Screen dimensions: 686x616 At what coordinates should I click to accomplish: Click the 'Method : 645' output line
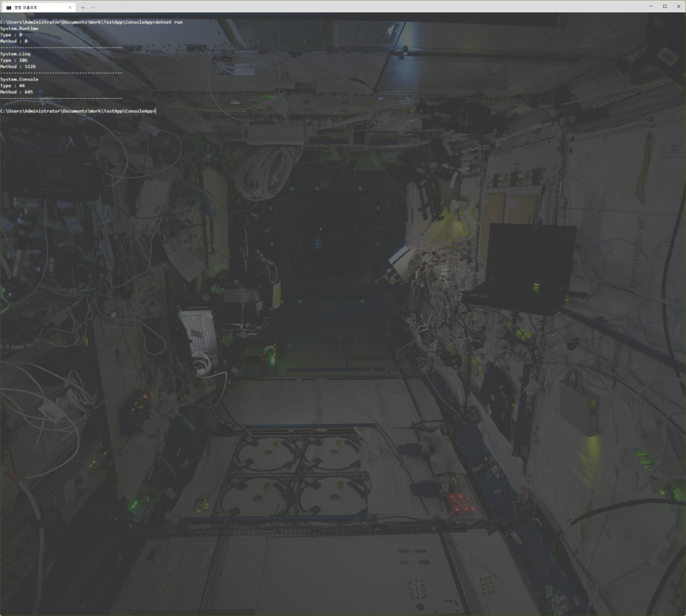17,92
